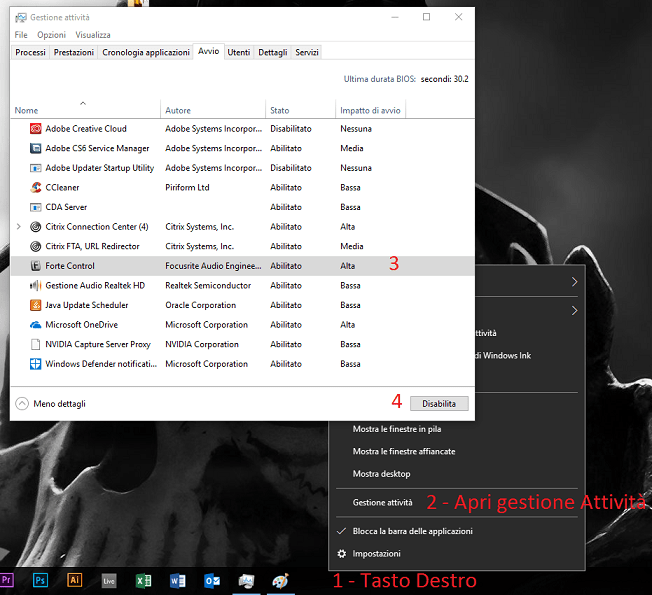Click the Gestione Audio Realtek HD icon
The height and width of the screenshot is (595, 652).
(36, 285)
